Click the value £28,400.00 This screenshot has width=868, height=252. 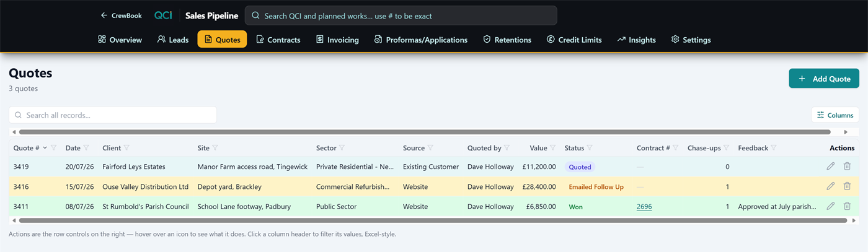(x=539, y=186)
